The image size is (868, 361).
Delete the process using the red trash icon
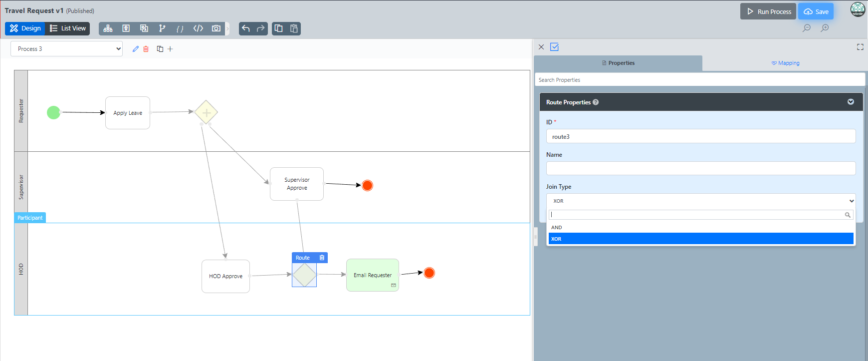point(146,49)
